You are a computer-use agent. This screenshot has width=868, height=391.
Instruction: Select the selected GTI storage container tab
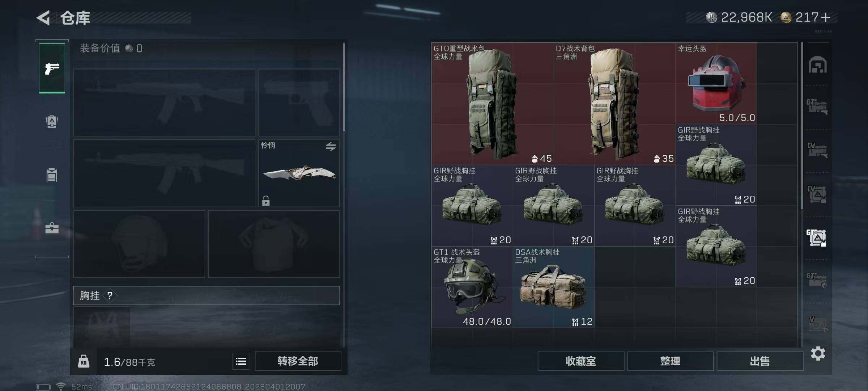coord(817,238)
